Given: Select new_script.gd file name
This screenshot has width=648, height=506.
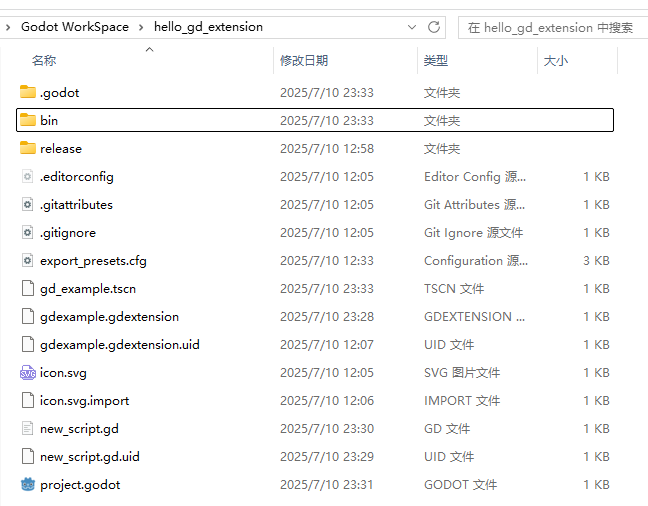Looking at the screenshot, I should tap(79, 429).
